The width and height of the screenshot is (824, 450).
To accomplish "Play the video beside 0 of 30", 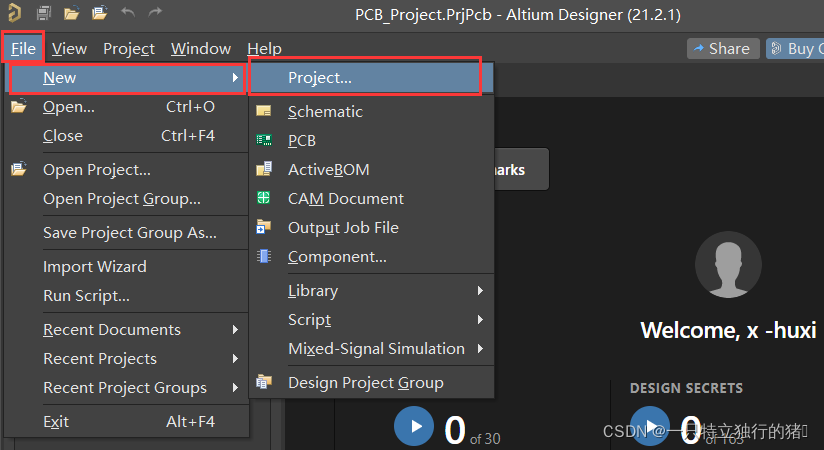I will (414, 426).
